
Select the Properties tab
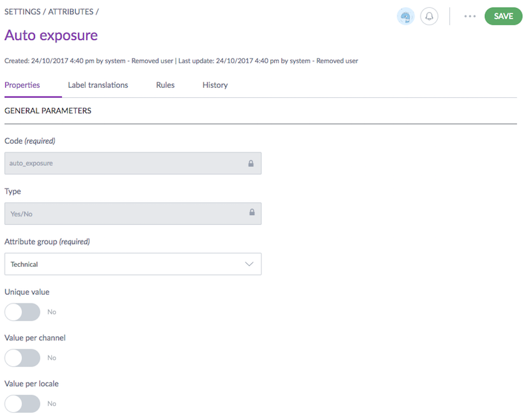[x=22, y=85]
